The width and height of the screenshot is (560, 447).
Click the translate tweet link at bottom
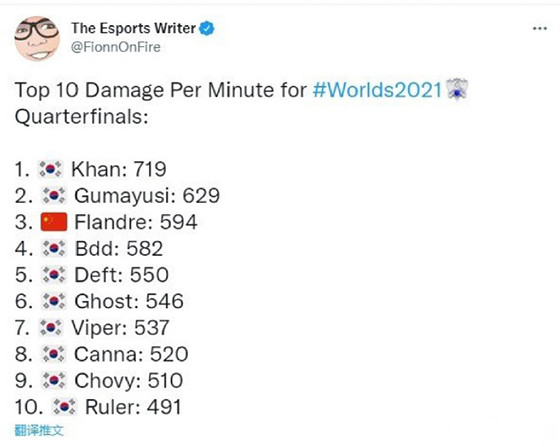pos(39,430)
